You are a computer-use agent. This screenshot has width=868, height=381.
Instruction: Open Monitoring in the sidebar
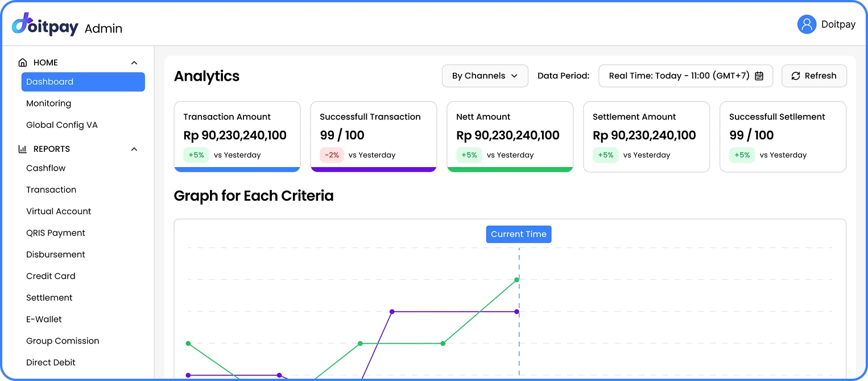(x=48, y=103)
